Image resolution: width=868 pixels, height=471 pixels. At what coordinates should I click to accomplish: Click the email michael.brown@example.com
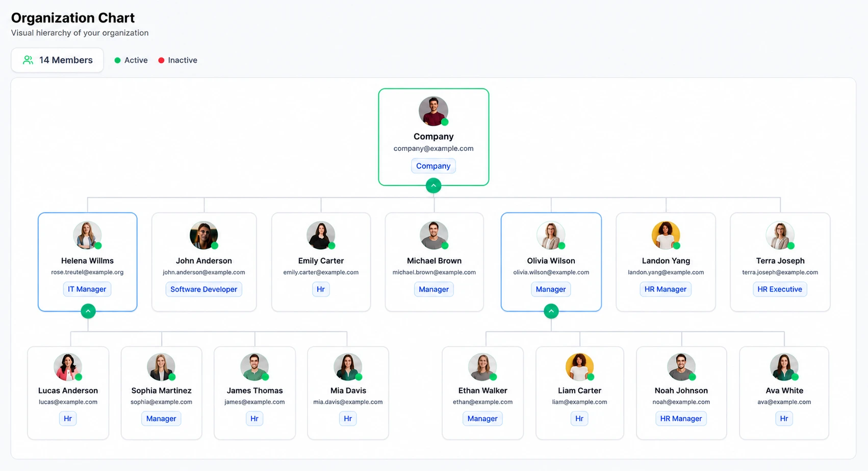[x=434, y=272]
